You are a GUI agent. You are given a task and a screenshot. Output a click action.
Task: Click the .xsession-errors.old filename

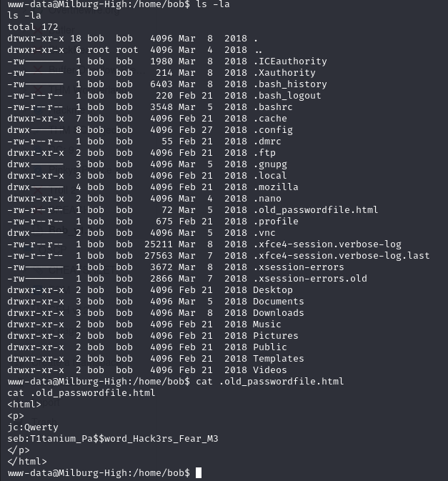pyautogui.click(x=309, y=279)
